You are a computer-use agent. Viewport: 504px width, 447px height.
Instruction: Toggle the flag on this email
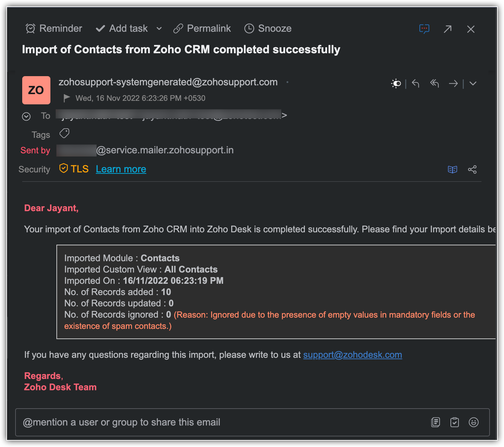tap(66, 98)
